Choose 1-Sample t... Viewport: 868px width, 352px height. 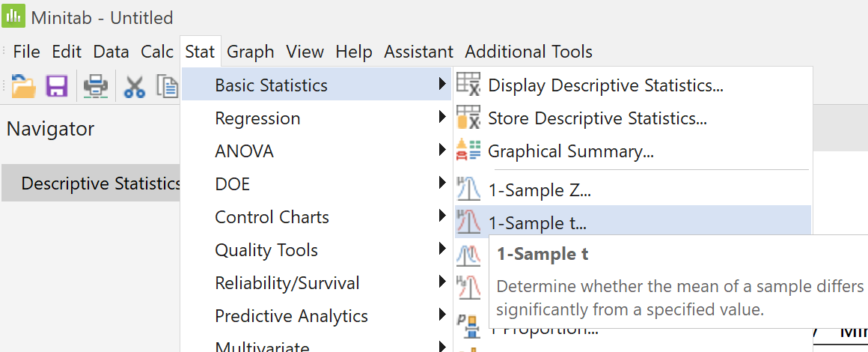[x=633, y=222]
